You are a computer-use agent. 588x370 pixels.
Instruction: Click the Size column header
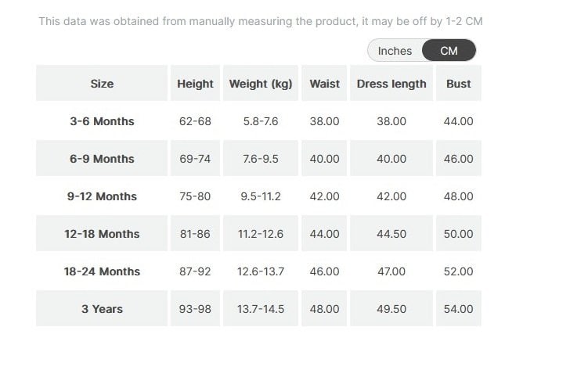[x=102, y=84]
